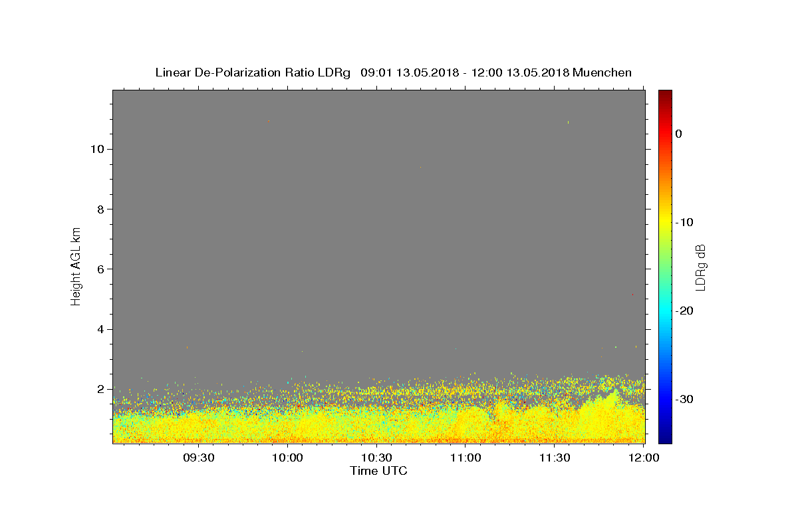Click the 0 colorbar tick label

point(678,134)
